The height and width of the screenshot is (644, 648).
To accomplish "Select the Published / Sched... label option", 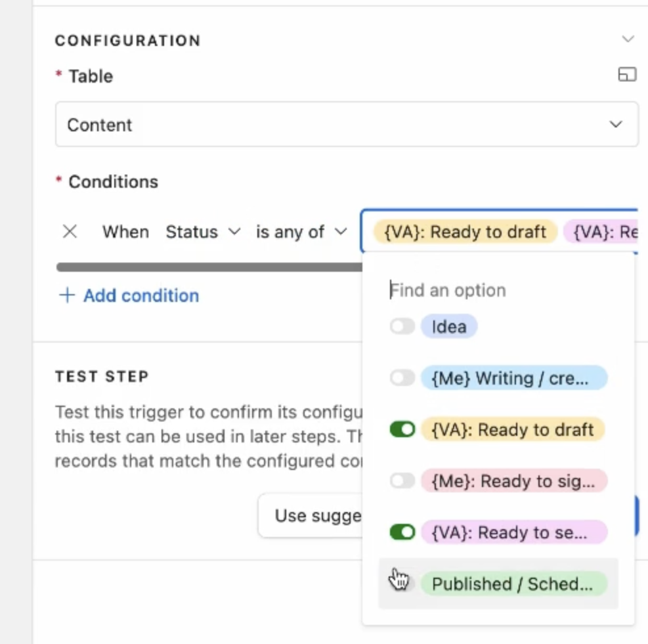I will pyautogui.click(x=513, y=584).
